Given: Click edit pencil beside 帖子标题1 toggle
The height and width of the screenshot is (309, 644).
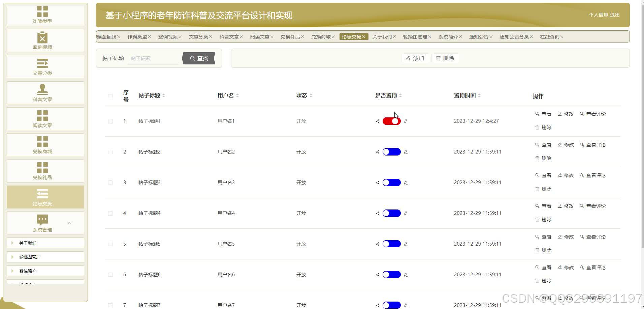Looking at the screenshot, I should [406, 121].
